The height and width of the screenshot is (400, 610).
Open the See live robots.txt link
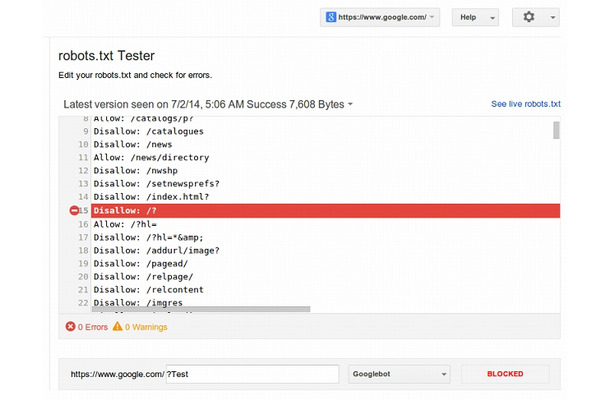(x=526, y=104)
